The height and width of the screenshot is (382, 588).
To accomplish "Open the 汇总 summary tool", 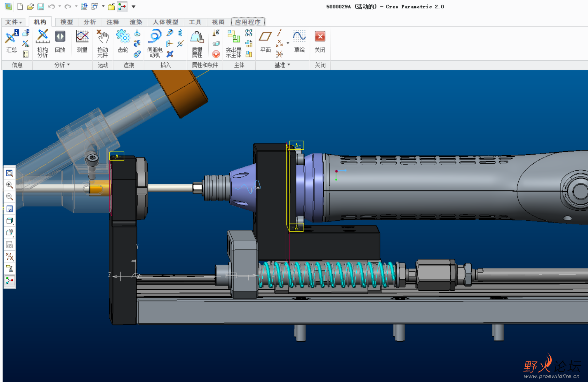I will pyautogui.click(x=11, y=41).
